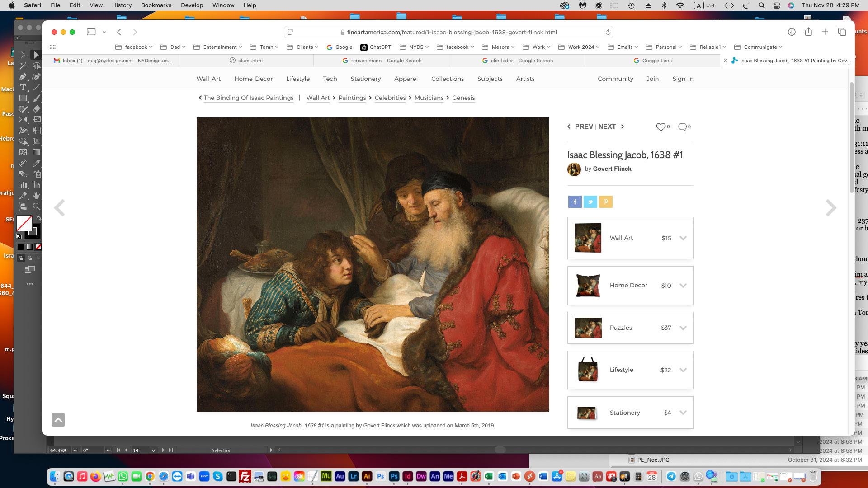Reload the page in the address bar
Screen dimensions: 868x488
click(608, 32)
